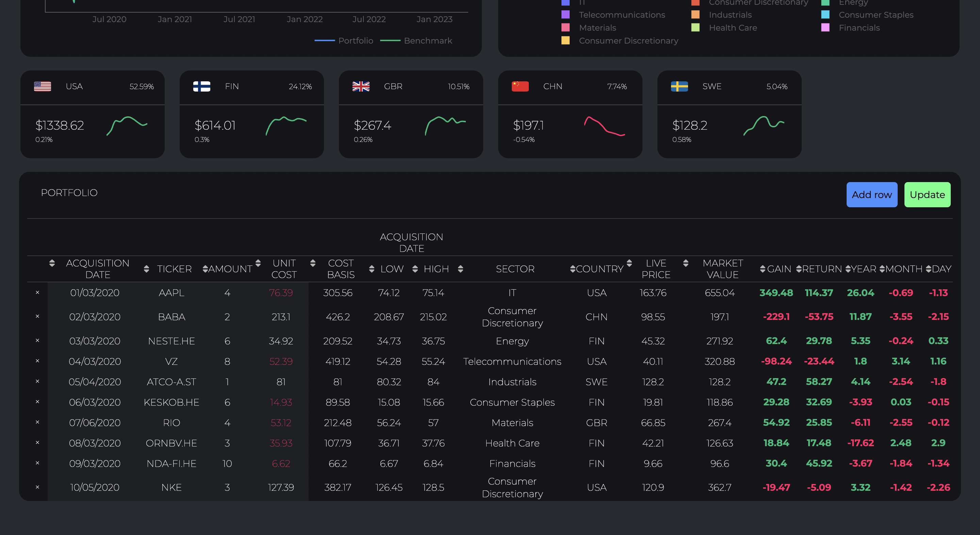Click the green Update button
Screen dimensions: 980x535
click(x=927, y=194)
